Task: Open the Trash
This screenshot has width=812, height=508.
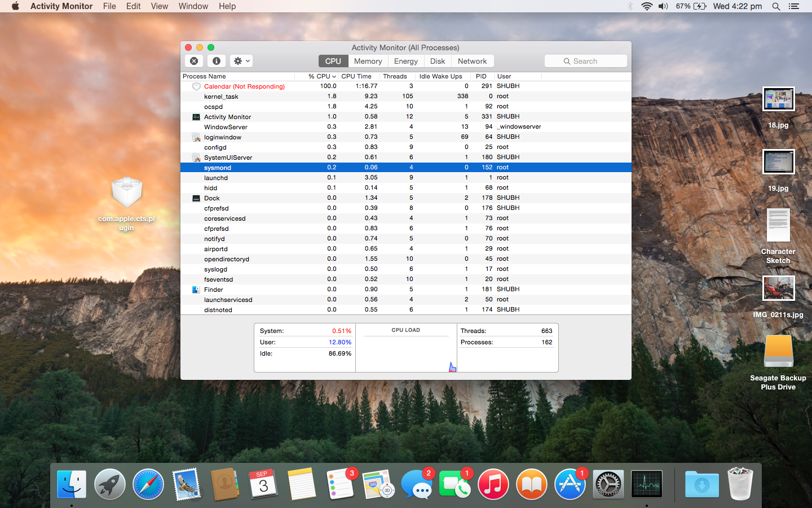Action: 740,484
